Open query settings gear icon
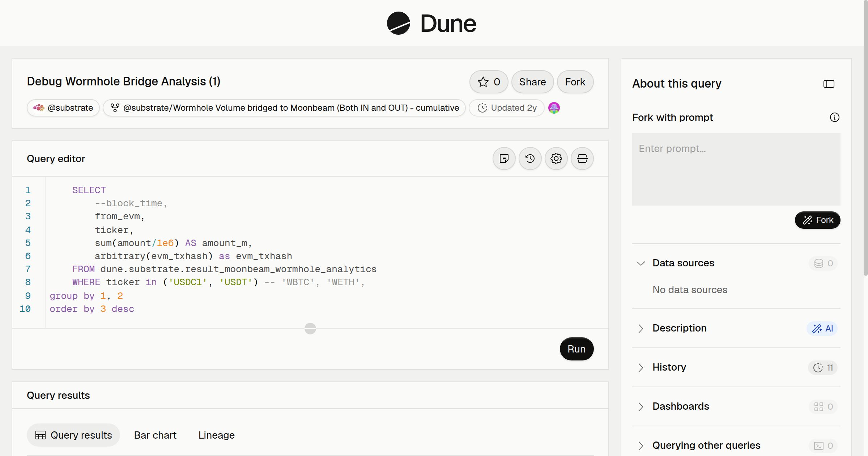Image resolution: width=868 pixels, height=456 pixels. coord(556,159)
